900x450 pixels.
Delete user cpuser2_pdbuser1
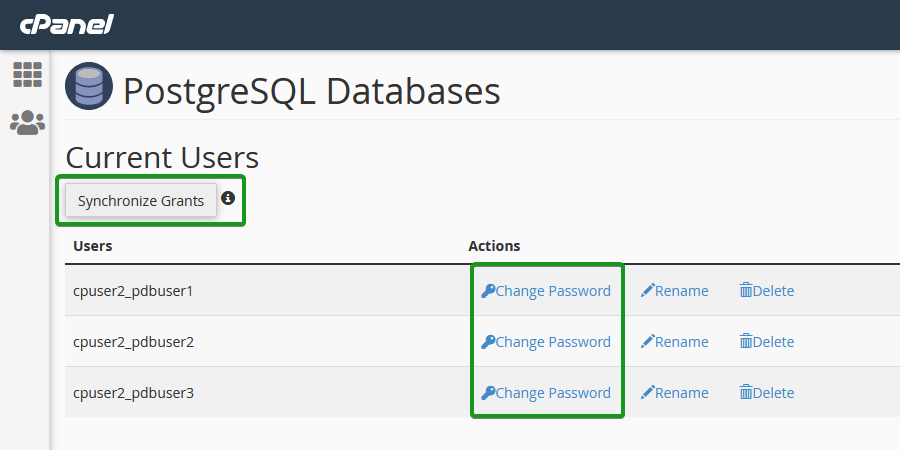(767, 291)
